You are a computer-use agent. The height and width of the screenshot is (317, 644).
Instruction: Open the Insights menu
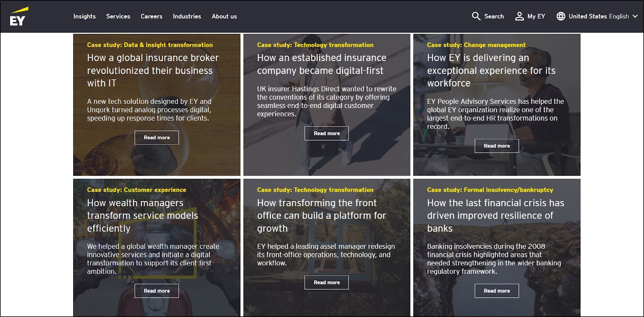[85, 17]
